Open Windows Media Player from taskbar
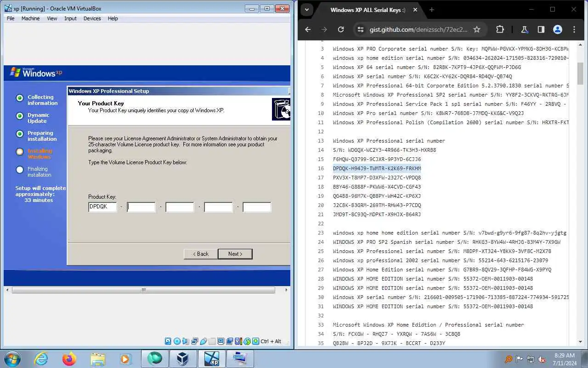 click(x=125, y=358)
